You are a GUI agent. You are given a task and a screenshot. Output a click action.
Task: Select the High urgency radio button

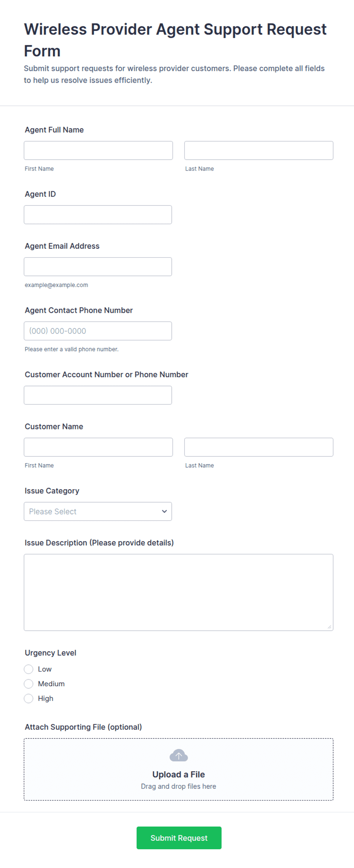[x=29, y=698]
